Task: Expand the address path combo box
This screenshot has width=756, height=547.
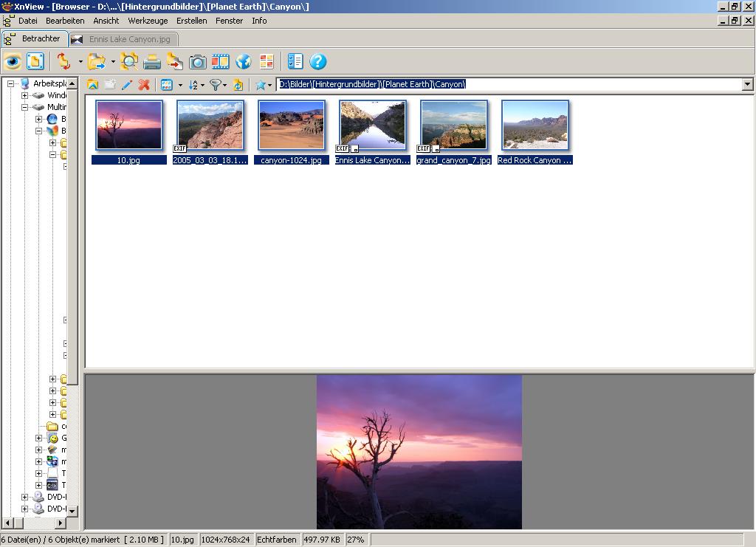Action: point(747,85)
